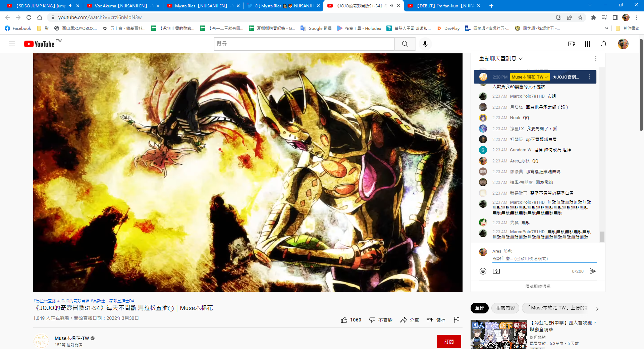This screenshot has width=644, height=349.
Task: Open DevPlay bookmark
Action: [x=448, y=29]
